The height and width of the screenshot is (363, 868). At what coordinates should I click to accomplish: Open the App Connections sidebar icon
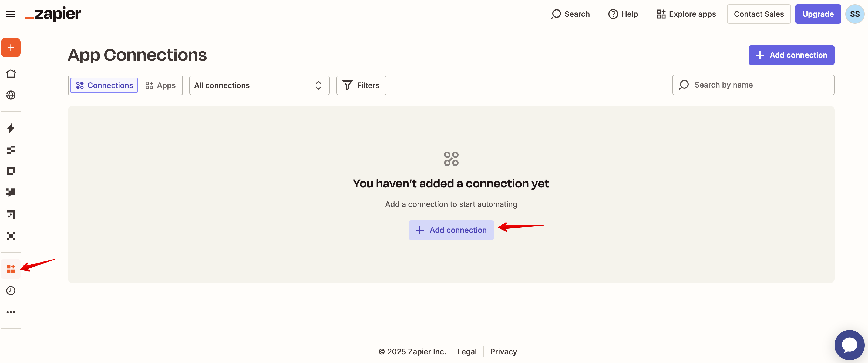[x=11, y=269]
